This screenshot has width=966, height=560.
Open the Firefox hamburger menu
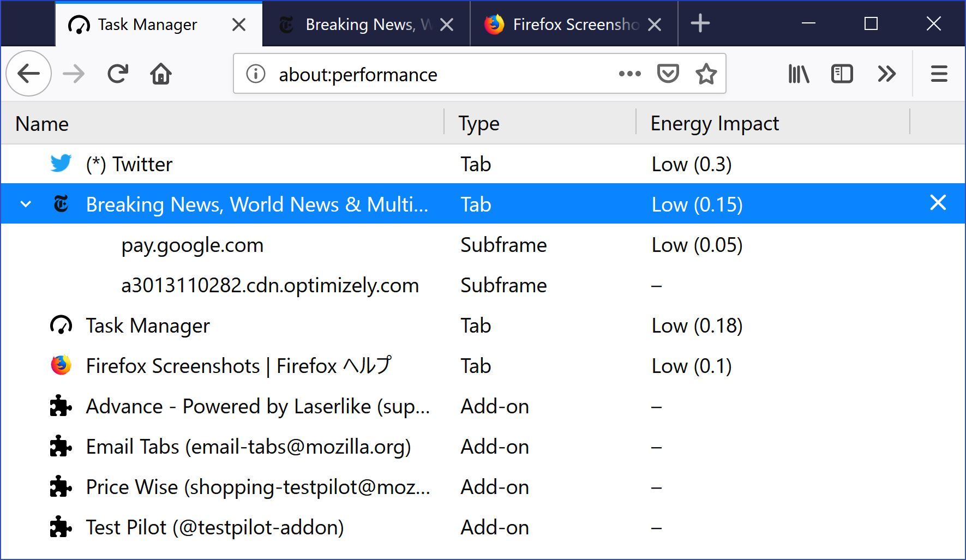coord(939,74)
